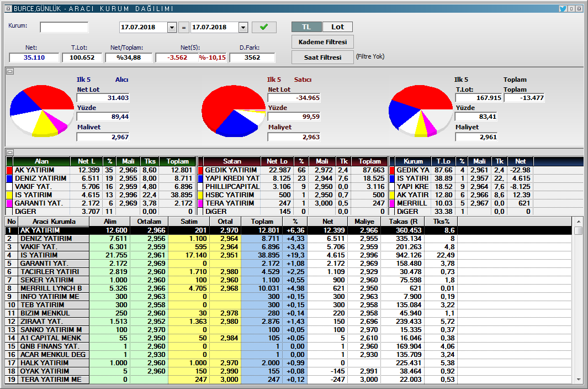Focus the Kurum input field
Viewport: 588px width, 389px height.
(64, 27)
